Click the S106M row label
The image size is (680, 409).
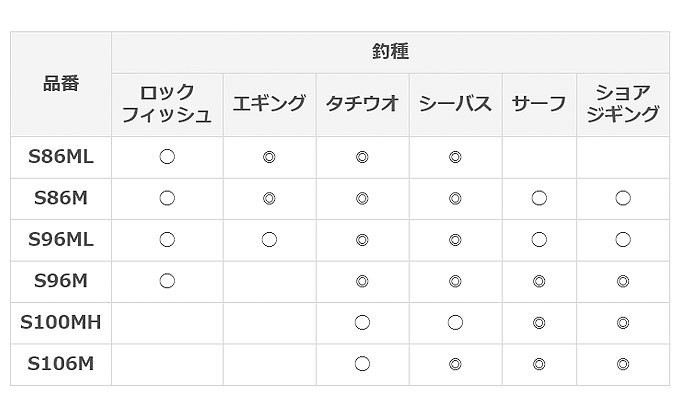[61, 364]
